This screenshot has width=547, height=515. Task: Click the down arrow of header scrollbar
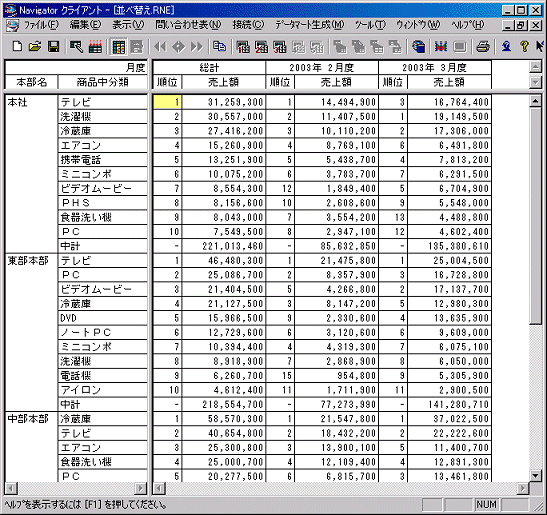point(535,82)
